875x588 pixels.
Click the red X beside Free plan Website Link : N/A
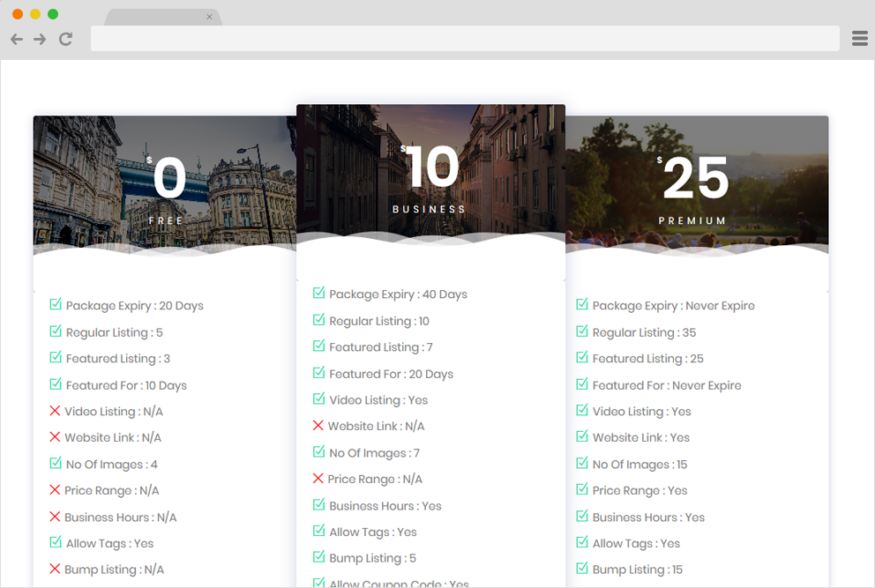pyautogui.click(x=55, y=437)
